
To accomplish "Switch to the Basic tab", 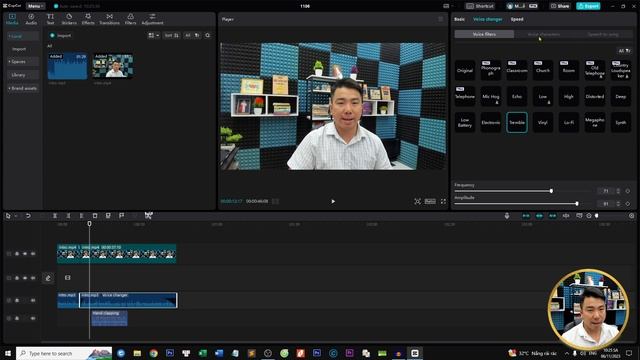I will tap(459, 19).
